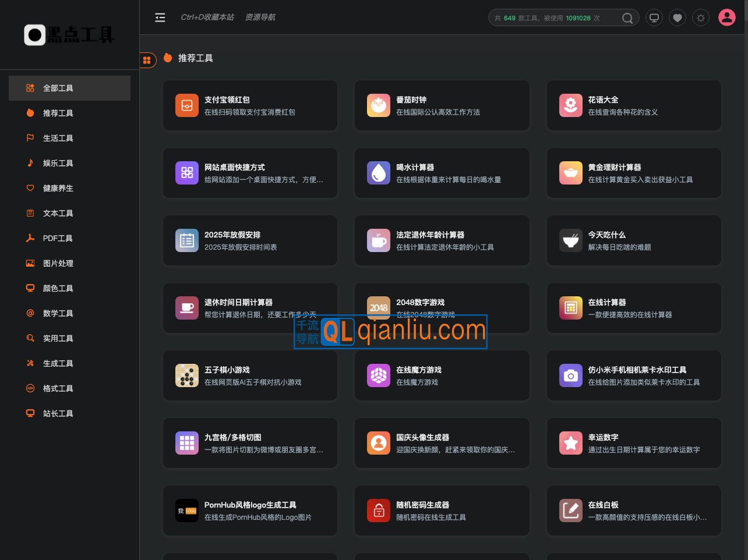Click the bowl icon on 今天吃什么 card
The height and width of the screenshot is (560, 748).
[571, 240]
